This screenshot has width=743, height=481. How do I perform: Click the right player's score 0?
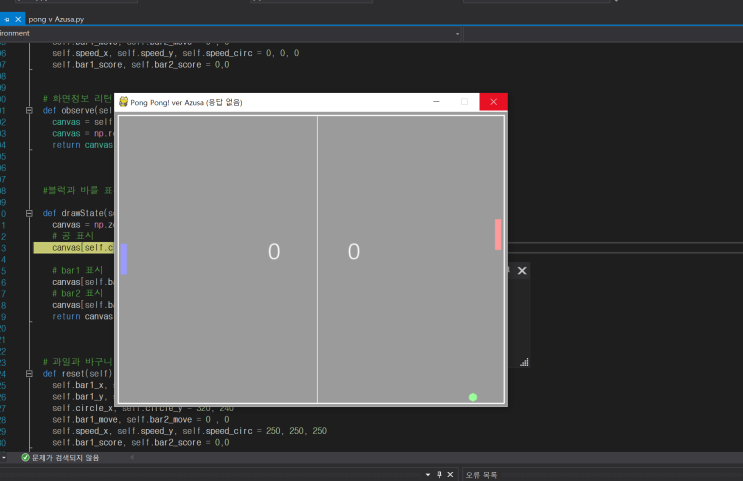pos(354,252)
